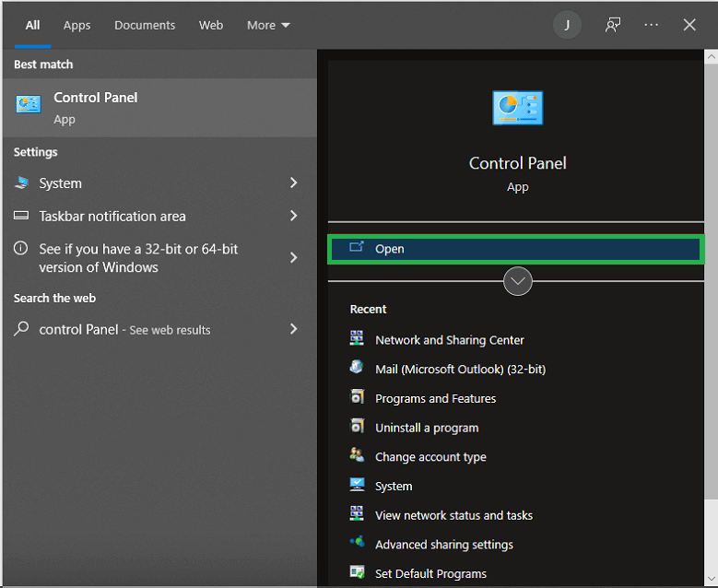This screenshot has height=588, width=718.
Task: Open the System settings result
Action: coord(159,183)
